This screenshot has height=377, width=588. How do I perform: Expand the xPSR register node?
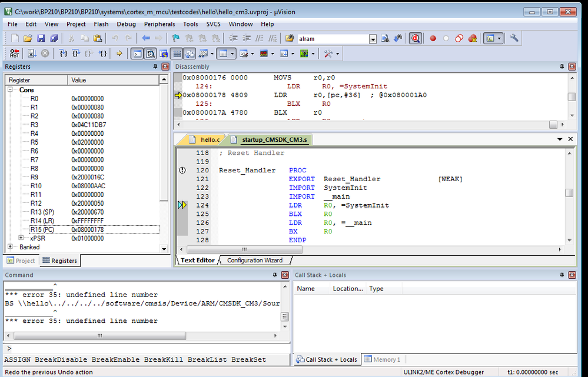tap(21, 238)
